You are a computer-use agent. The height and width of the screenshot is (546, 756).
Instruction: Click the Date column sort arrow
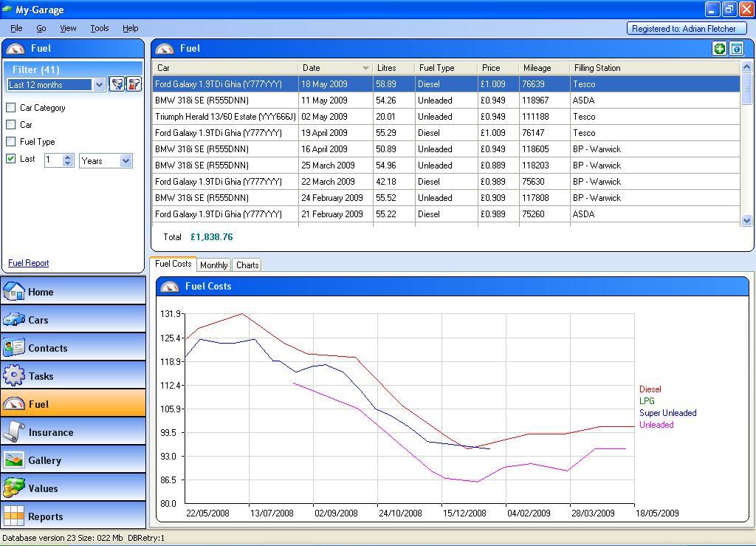pos(365,68)
